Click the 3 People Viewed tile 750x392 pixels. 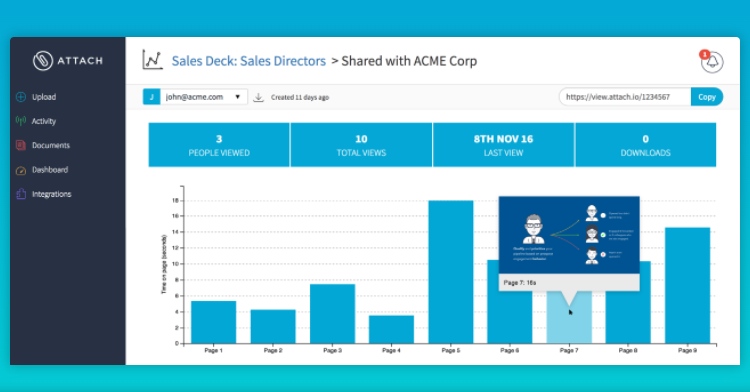coord(219,145)
